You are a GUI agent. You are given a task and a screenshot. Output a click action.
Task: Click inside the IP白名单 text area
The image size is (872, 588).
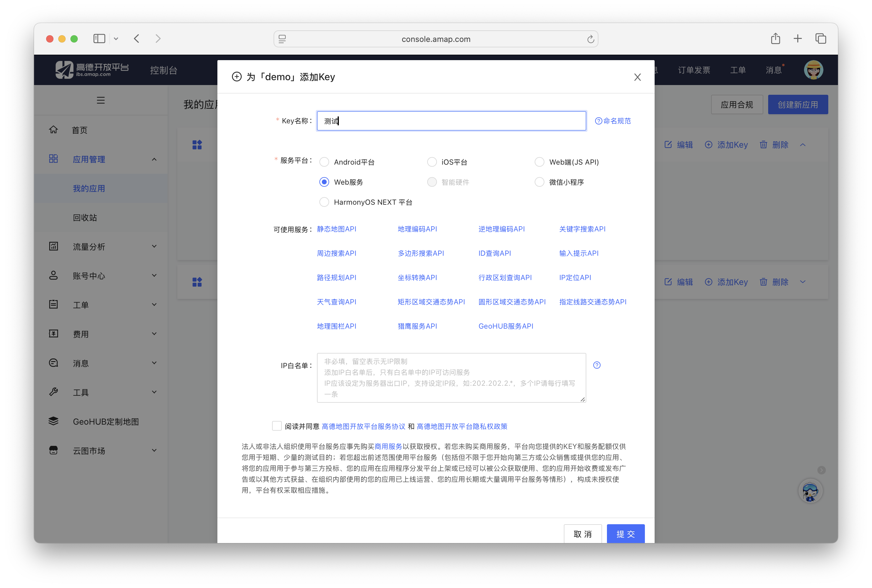(451, 378)
